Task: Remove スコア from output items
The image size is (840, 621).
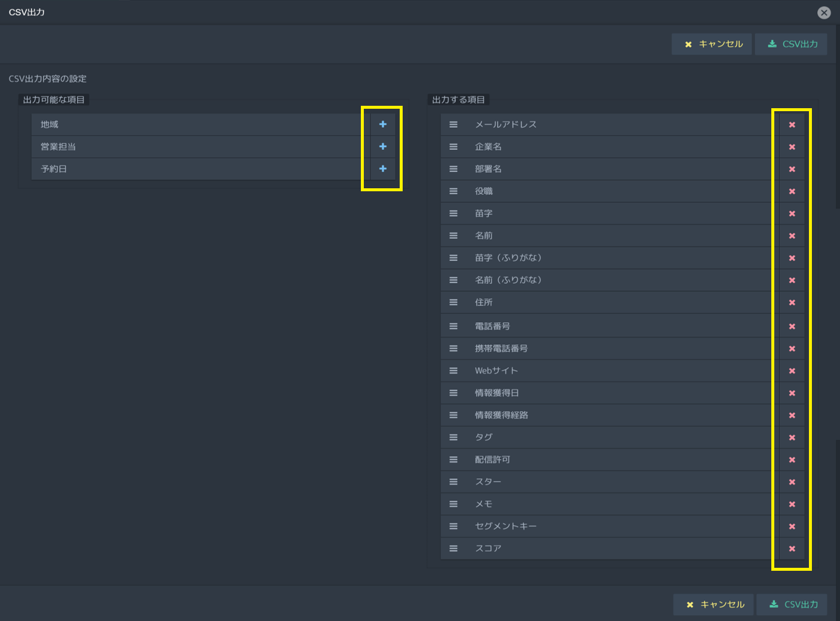Action: coord(792,549)
